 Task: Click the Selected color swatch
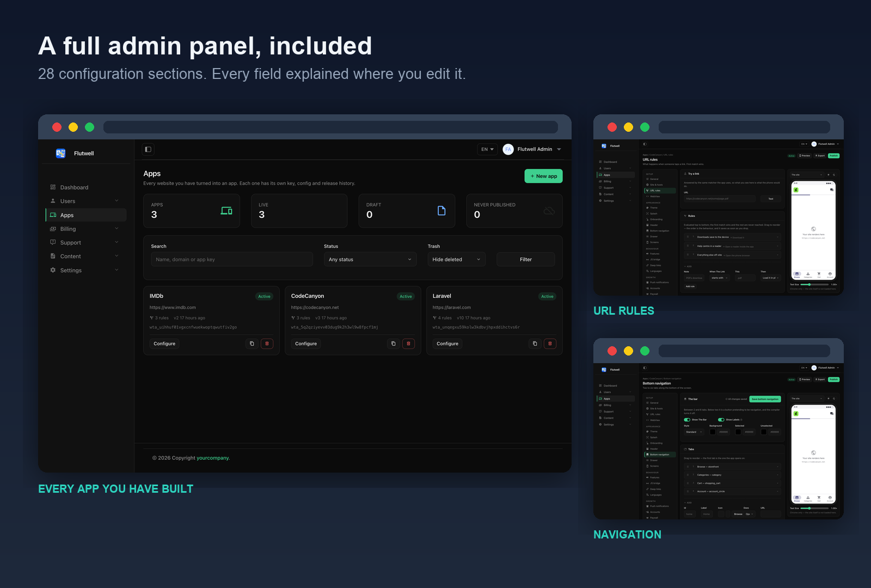tap(738, 432)
